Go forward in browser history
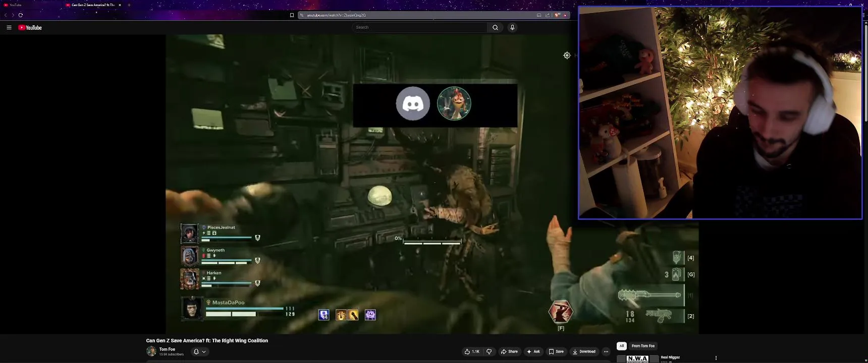The height and width of the screenshot is (363, 868). [x=13, y=15]
